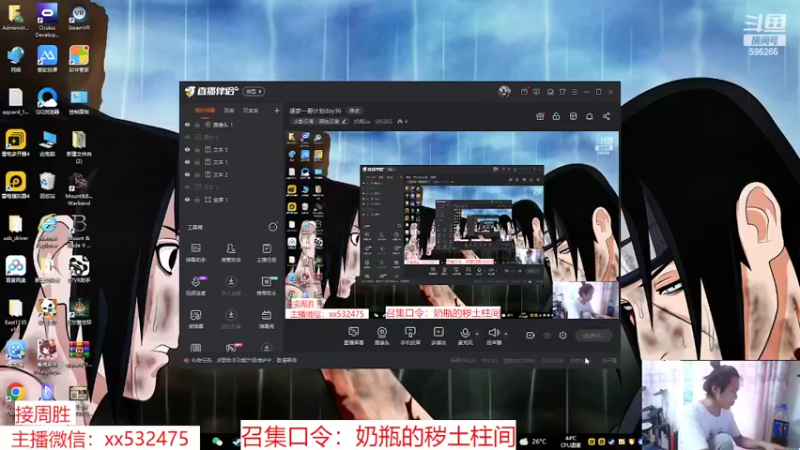Hide the 摄像头 1 camera source

(187, 124)
